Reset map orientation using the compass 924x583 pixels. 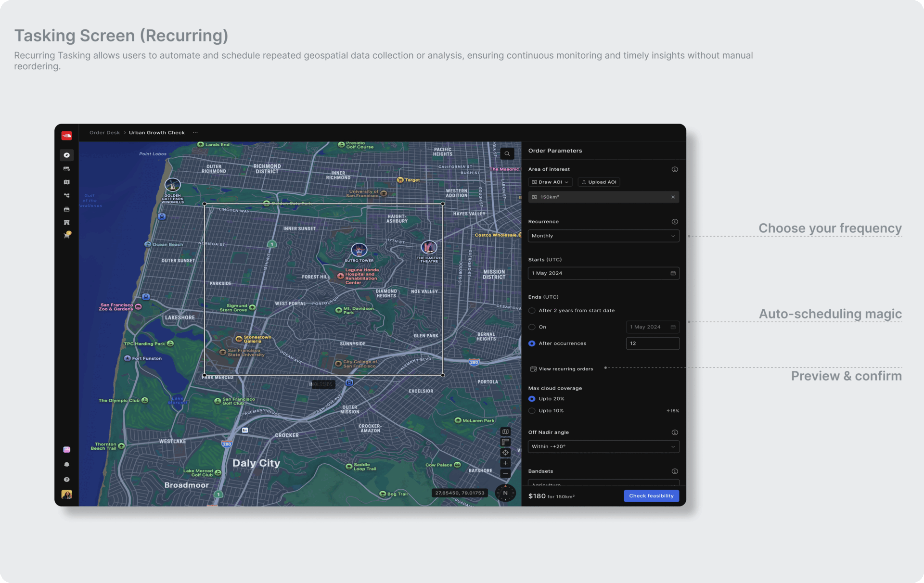pyautogui.click(x=505, y=493)
